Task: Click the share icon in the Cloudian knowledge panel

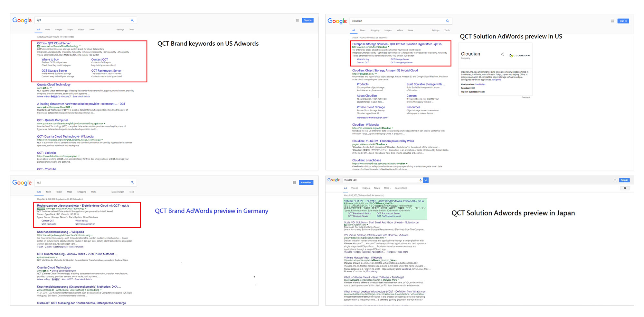Action: (x=502, y=54)
